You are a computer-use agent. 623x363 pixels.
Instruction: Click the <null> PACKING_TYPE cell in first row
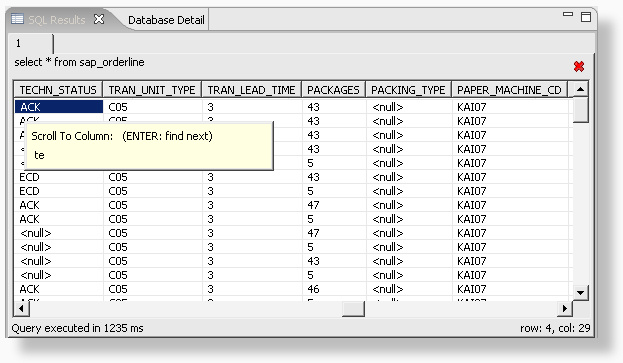pos(409,107)
